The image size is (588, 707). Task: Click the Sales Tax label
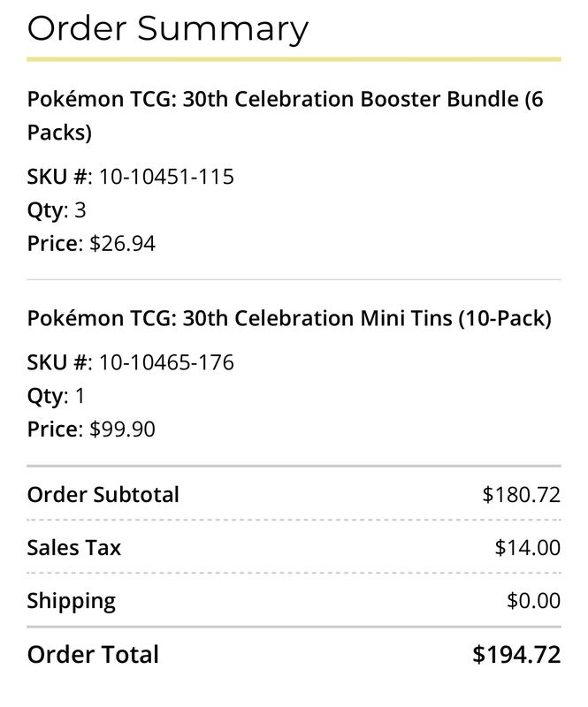(x=74, y=548)
